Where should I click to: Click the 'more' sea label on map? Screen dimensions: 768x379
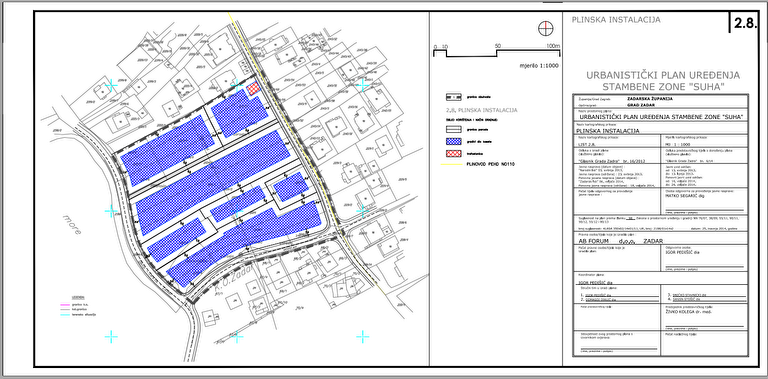click(72, 224)
